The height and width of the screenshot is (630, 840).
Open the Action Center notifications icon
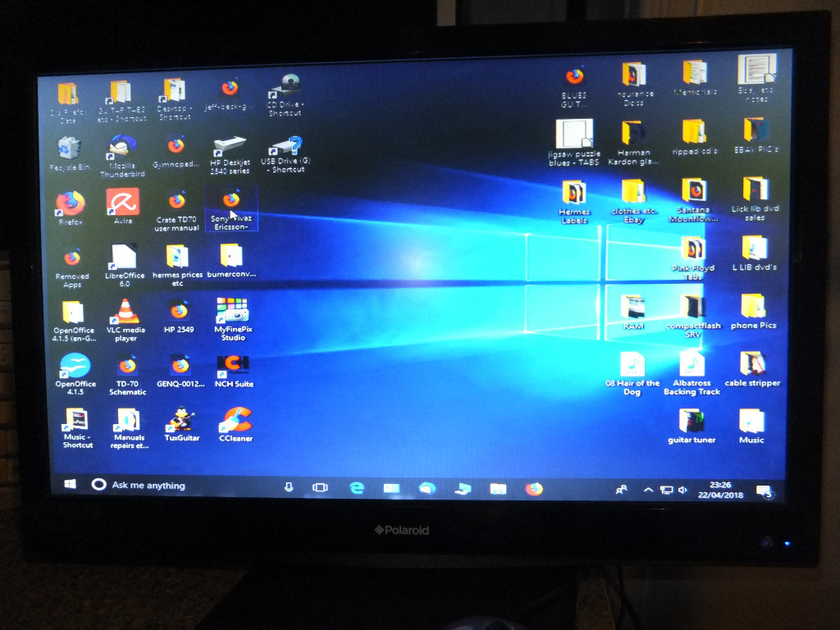point(764,491)
